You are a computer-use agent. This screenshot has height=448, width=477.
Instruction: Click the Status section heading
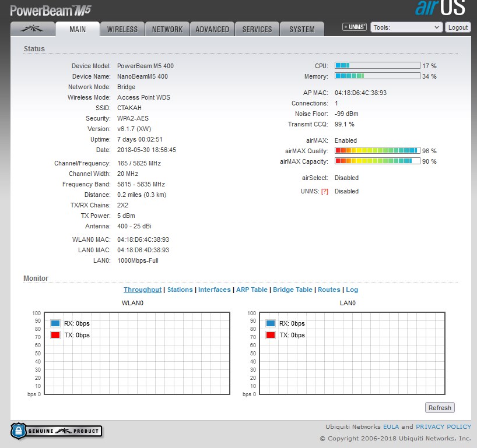tap(34, 48)
